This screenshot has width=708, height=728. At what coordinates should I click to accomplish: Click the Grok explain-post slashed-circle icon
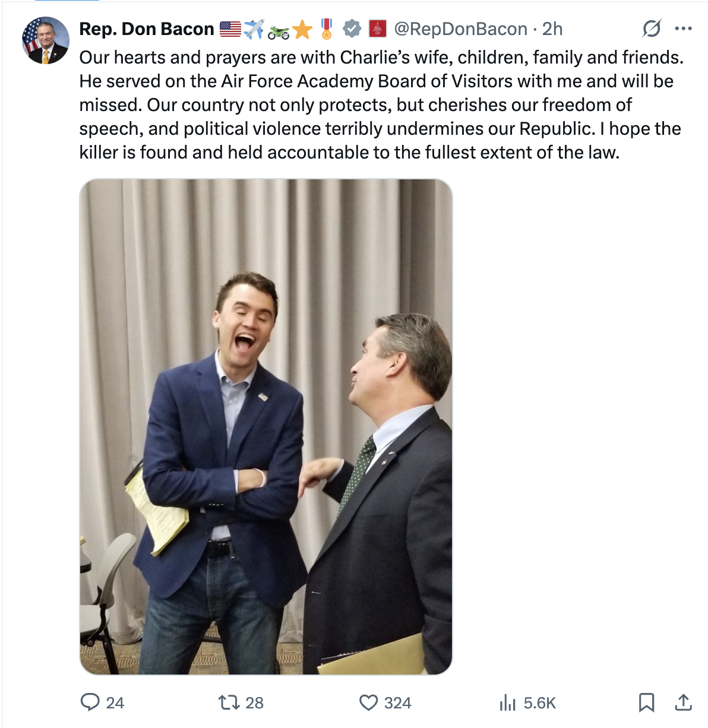652,29
